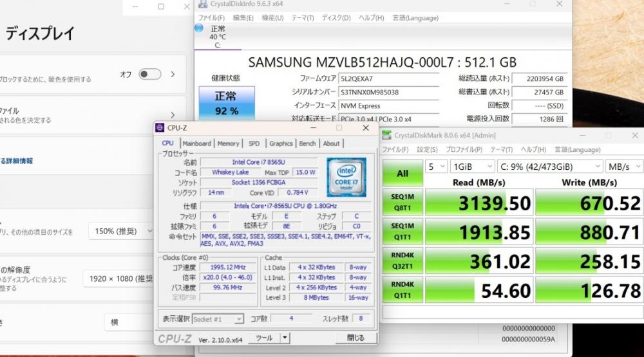Open CrystalDiskInfo 言語(Language) menu
Viewport: 644px width, 357px height.
(x=415, y=17)
